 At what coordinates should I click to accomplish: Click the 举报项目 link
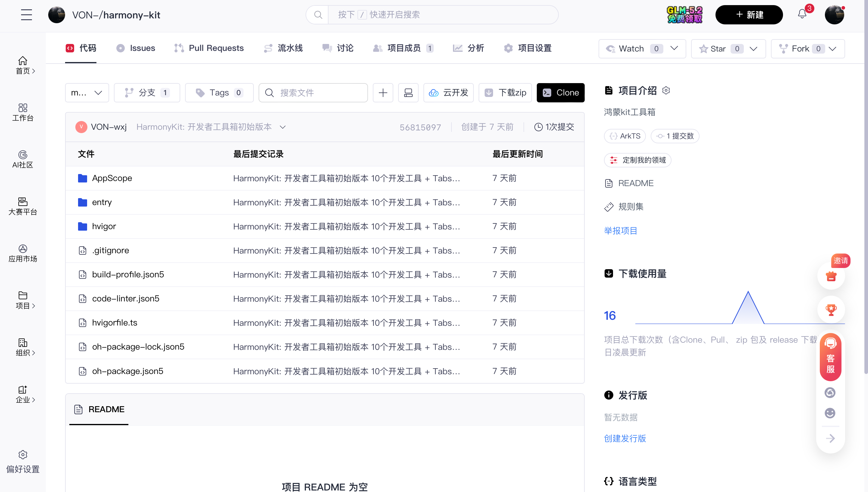pos(621,230)
